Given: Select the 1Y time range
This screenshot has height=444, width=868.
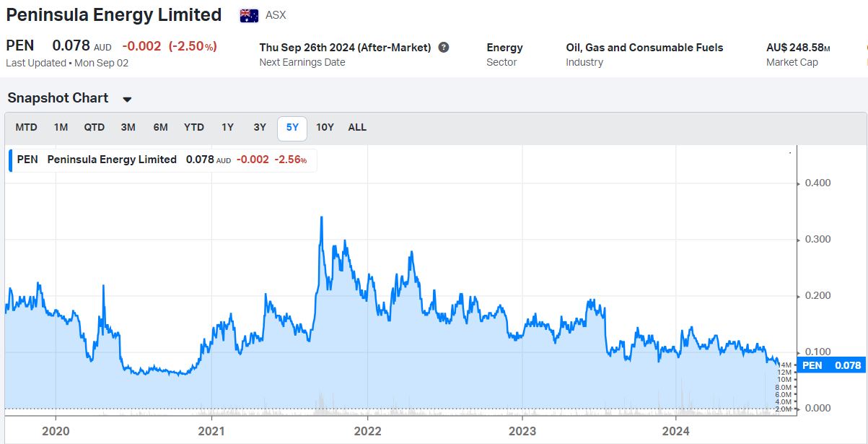Looking at the screenshot, I should click(227, 127).
